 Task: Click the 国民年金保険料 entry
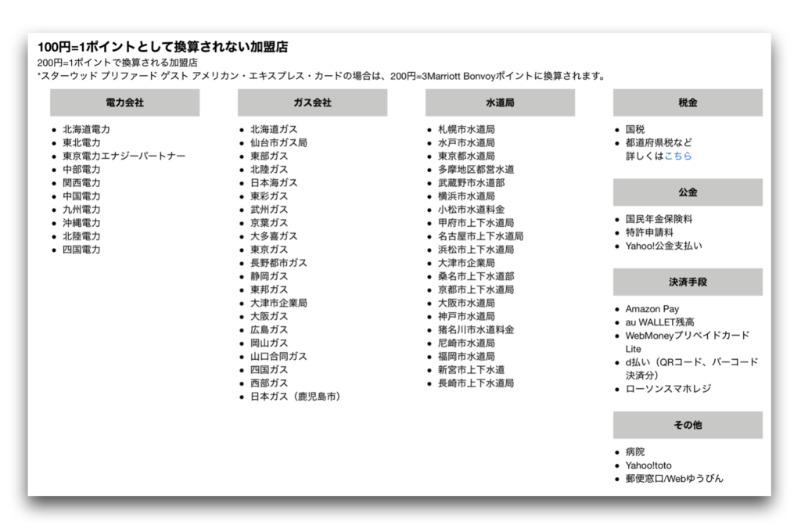(659, 219)
